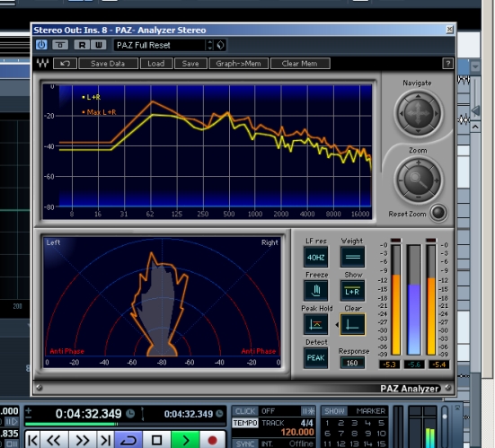Reset the left meter peak value -5.3

[x=390, y=365]
